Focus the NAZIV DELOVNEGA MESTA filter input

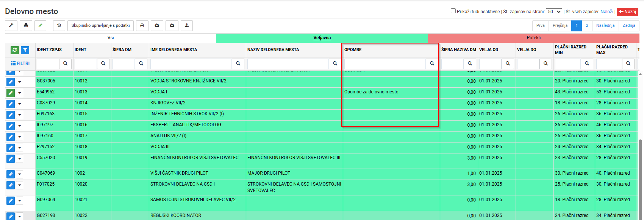pos(288,64)
